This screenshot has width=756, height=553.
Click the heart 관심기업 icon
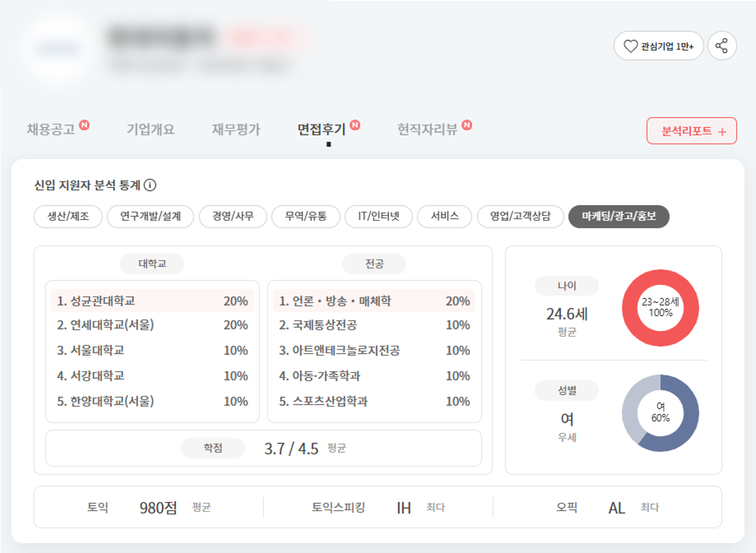pos(630,46)
